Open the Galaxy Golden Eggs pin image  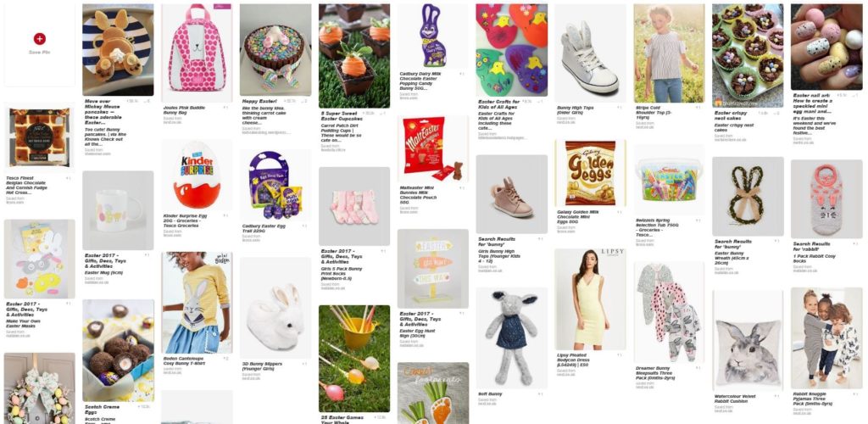tap(590, 173)
